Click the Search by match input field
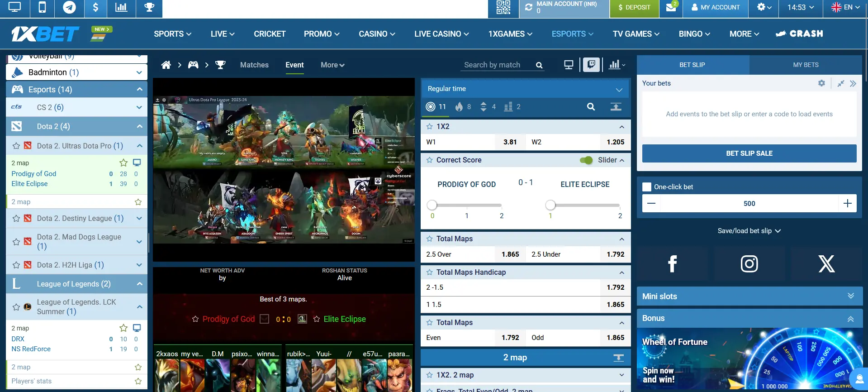Image resolution: width=868 pixels, height=392 pixels. tap(498, 65)
